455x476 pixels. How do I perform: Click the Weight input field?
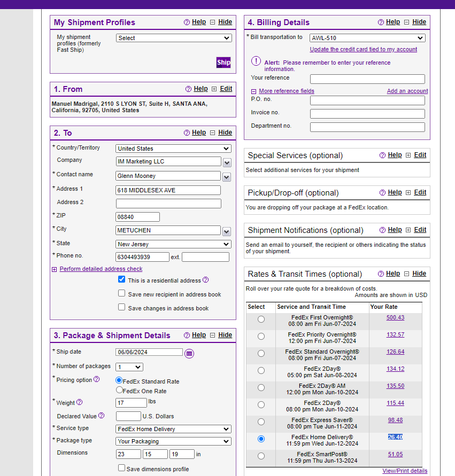[131, 403]
